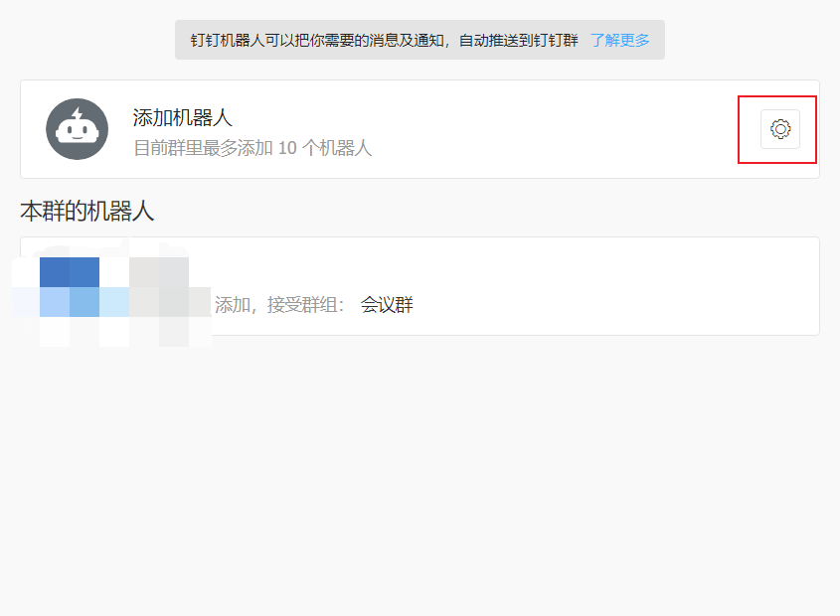Open the 了解更多 link in the banner

point(619,40)
